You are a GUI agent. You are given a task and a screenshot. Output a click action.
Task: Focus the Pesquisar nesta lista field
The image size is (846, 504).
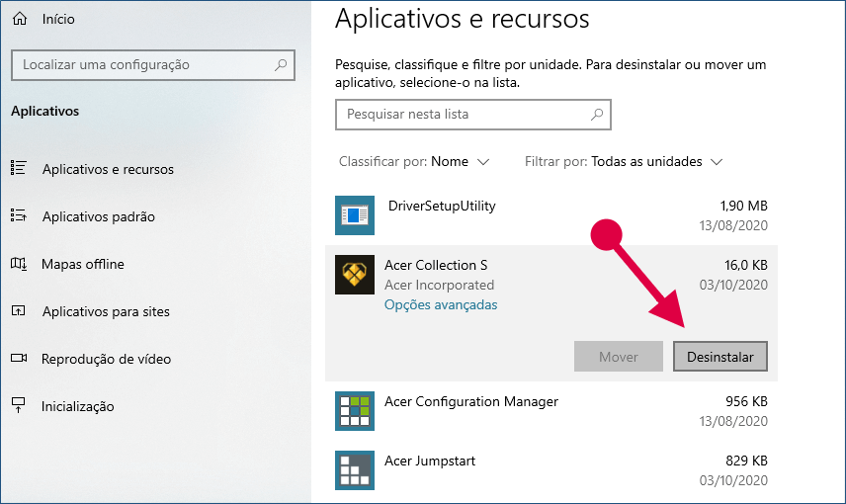click(473, 115)
